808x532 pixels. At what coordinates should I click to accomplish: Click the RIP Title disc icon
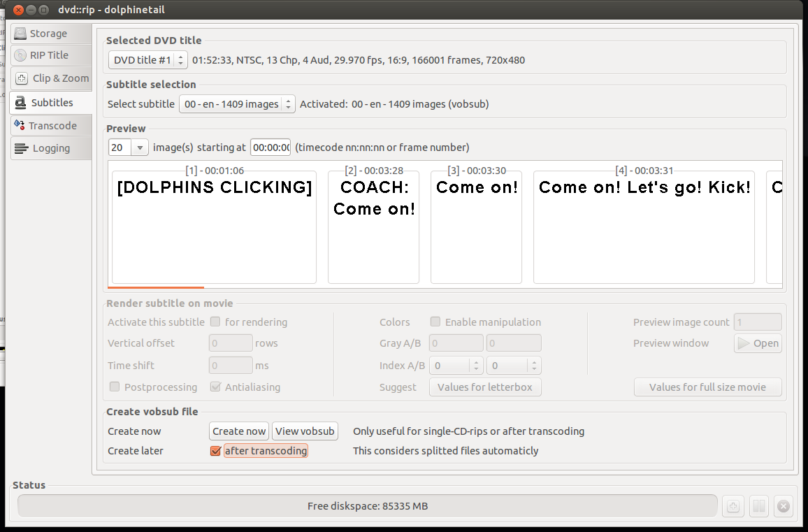(20, 55)
